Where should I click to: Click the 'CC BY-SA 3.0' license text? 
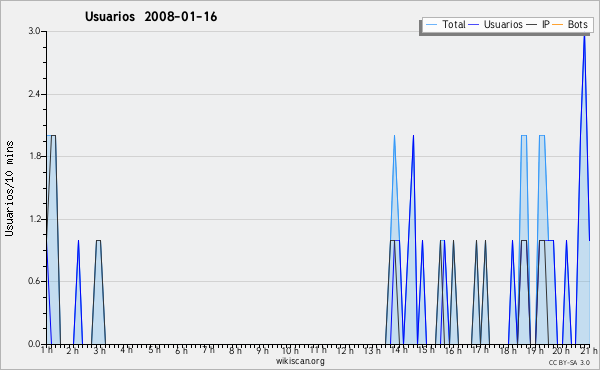tap(569, 363)
